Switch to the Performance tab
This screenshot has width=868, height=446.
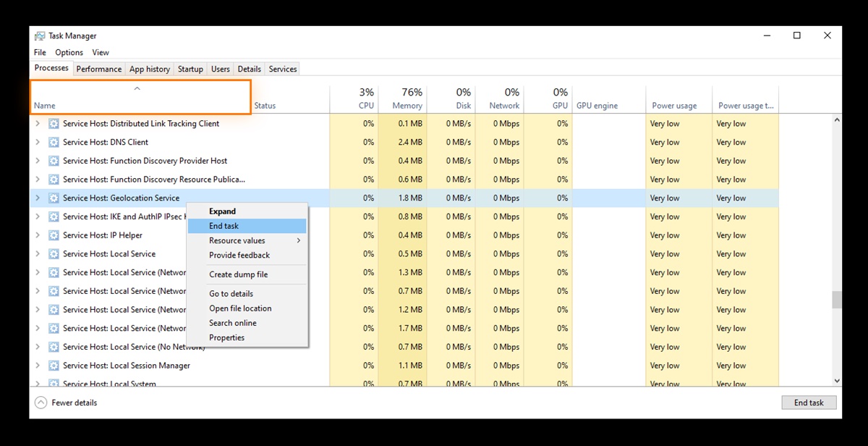pos(99,68)
